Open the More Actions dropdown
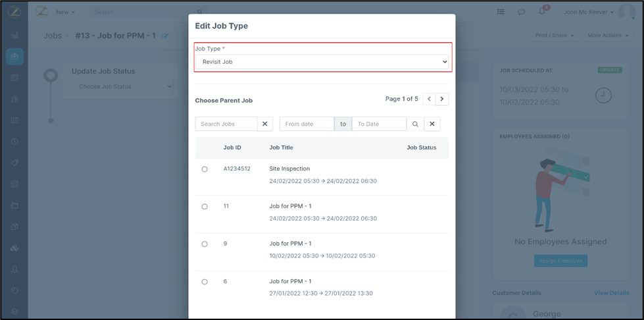Viewport: 644px width, 320px height. (607, 36)
